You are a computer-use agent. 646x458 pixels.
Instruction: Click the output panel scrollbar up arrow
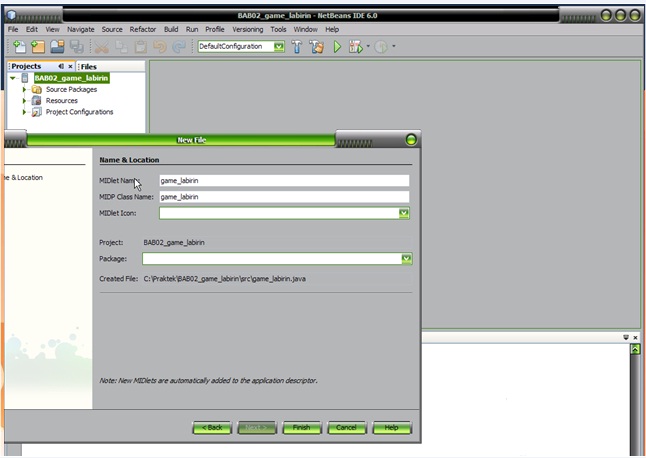coord(635,349)
